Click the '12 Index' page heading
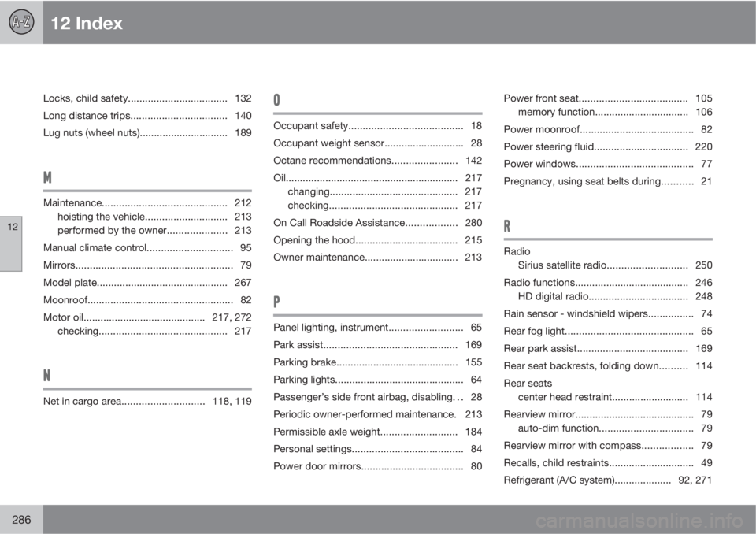Viewport: 756px width, 534px height. coord(87,23)
